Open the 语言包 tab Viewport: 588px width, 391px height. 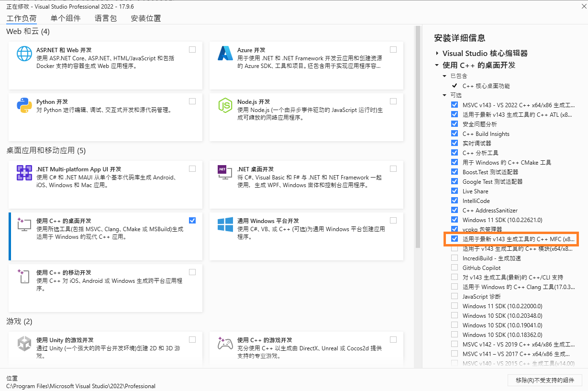pyautogui.click(x=106, y=18)
